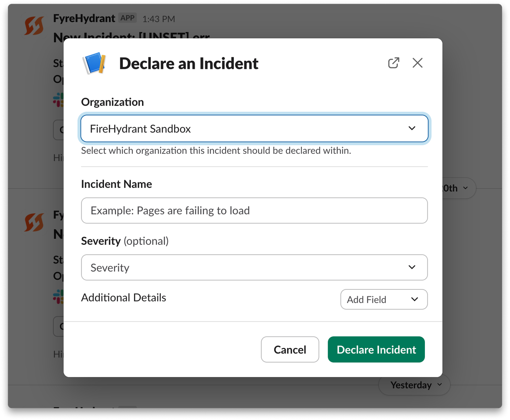Open the dialog in a new window
Screen dimensions: 510x420
coord(394,63)
